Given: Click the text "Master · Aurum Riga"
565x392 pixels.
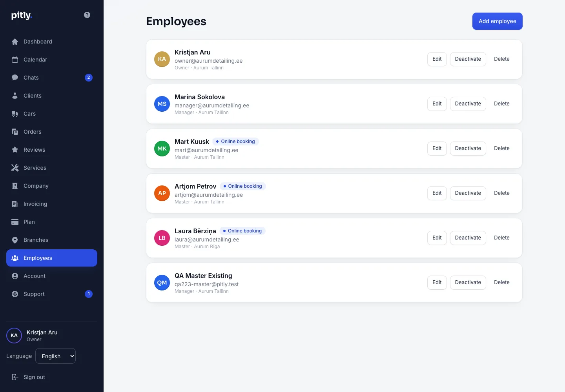Looking at the screenshot, I should point(197,247).
